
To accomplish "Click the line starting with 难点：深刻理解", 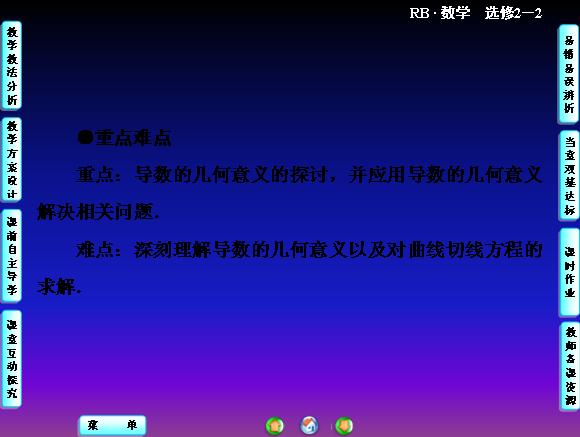I will [x=309, y=250].
